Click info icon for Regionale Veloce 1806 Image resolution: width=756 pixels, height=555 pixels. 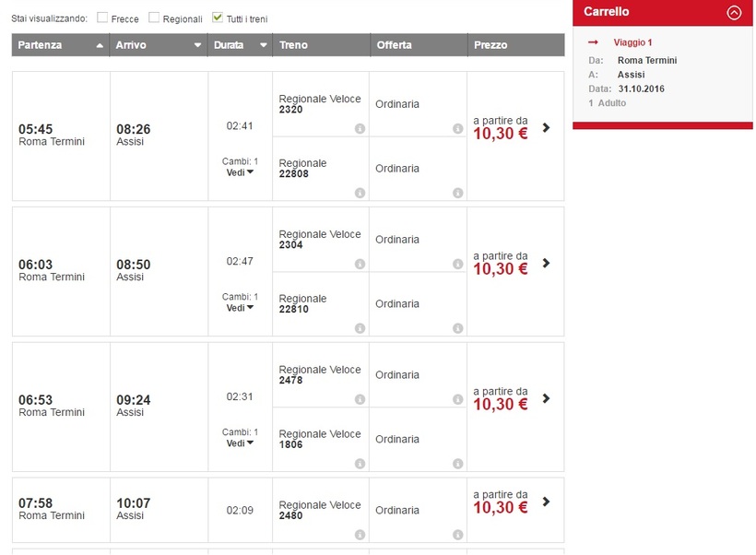(360, 464)
